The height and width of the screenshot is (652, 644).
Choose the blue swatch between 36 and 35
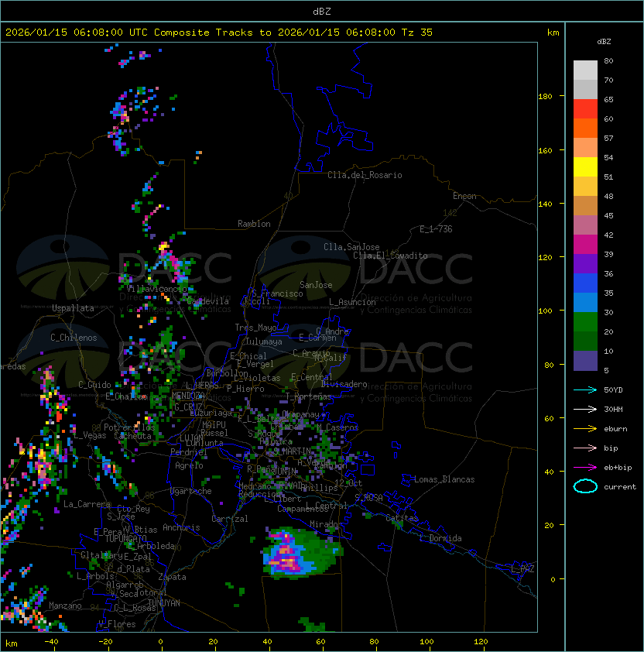click(585, 283)
